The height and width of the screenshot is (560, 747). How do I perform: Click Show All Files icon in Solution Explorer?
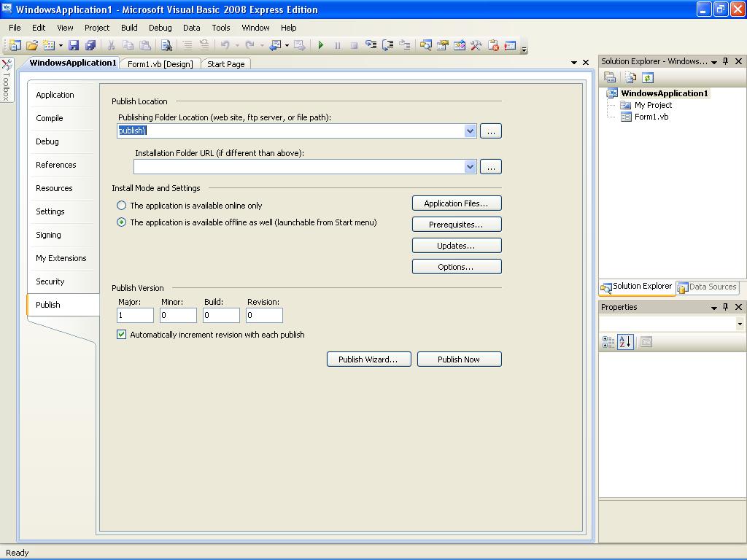[631, 77]
